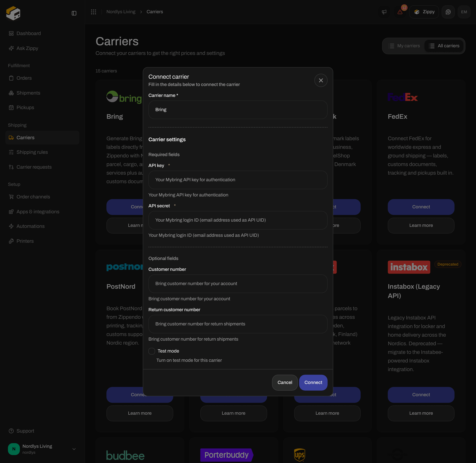Click the FedEx logo thumbnail
This screenshot has height=463, width=476.
coord(403,97)
